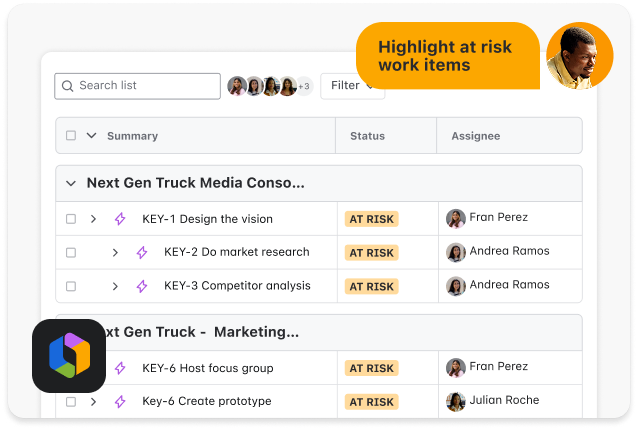
Task: Expand the KEY-2 Do market research row
Action: click(115, 253)
